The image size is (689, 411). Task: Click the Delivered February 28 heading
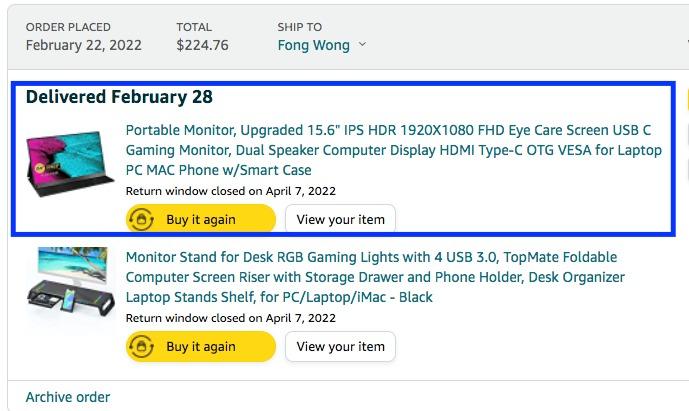(x=119, y=97)
